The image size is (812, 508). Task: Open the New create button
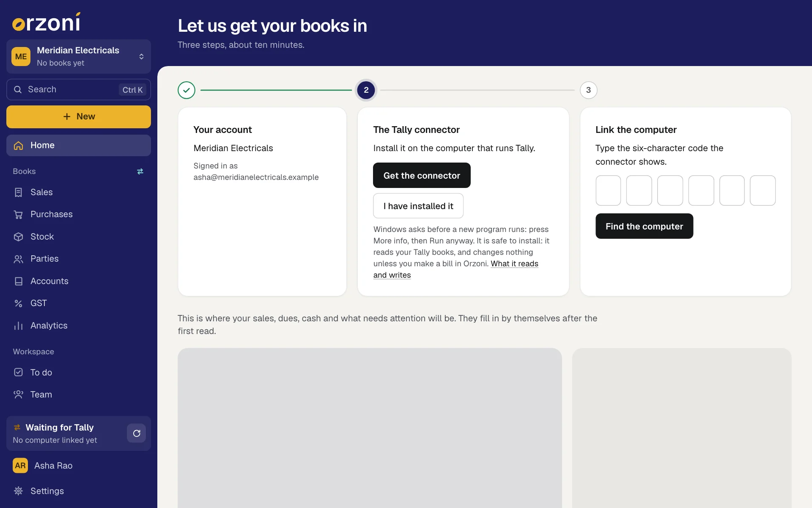click(79, 116)
